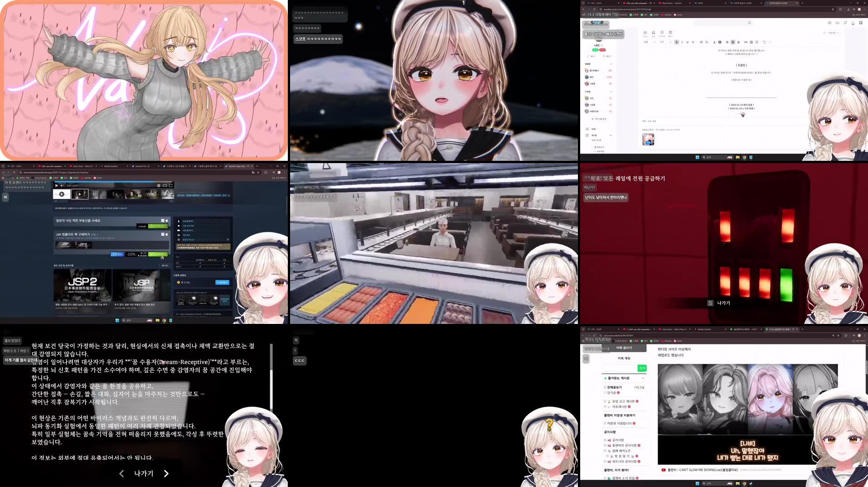Toggle bold formatting in the post editor

677,42
